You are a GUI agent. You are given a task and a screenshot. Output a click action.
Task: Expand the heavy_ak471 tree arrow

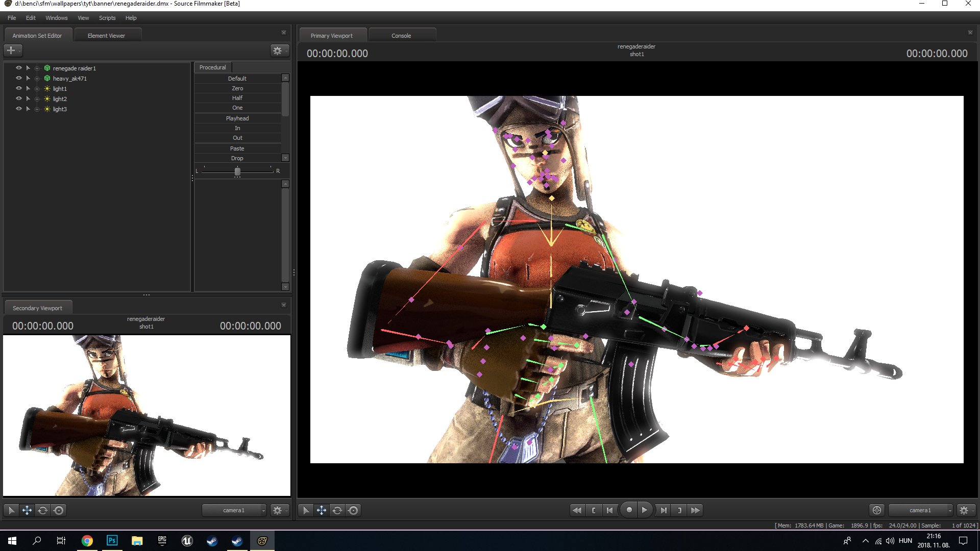pyautogui.click(x=28, y=78)
